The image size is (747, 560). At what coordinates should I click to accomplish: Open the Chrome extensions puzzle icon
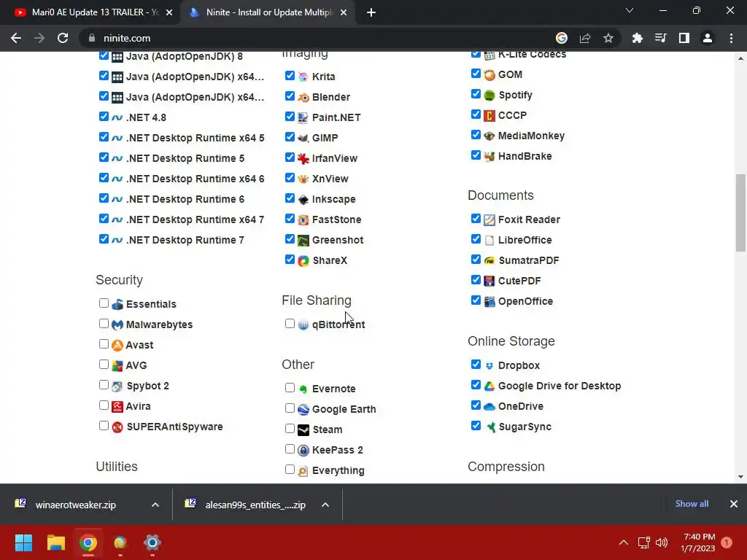point(637,38)
